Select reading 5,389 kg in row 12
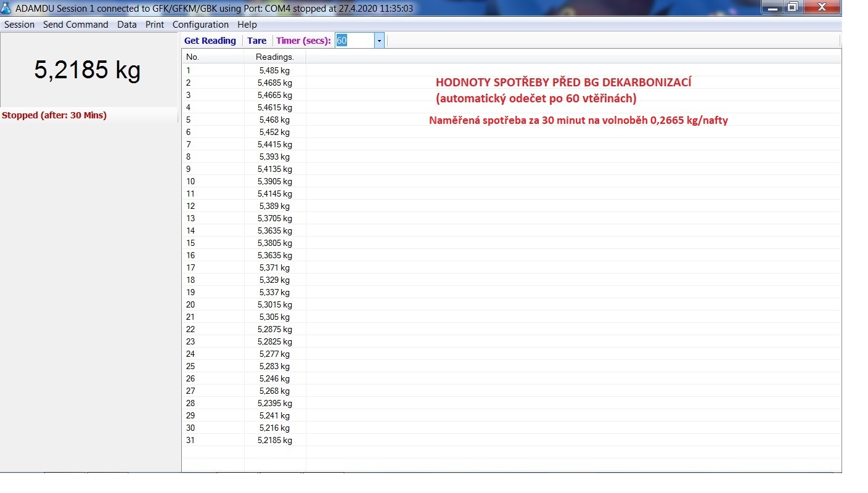Screen dimensions: 868x493 [275, 206]
